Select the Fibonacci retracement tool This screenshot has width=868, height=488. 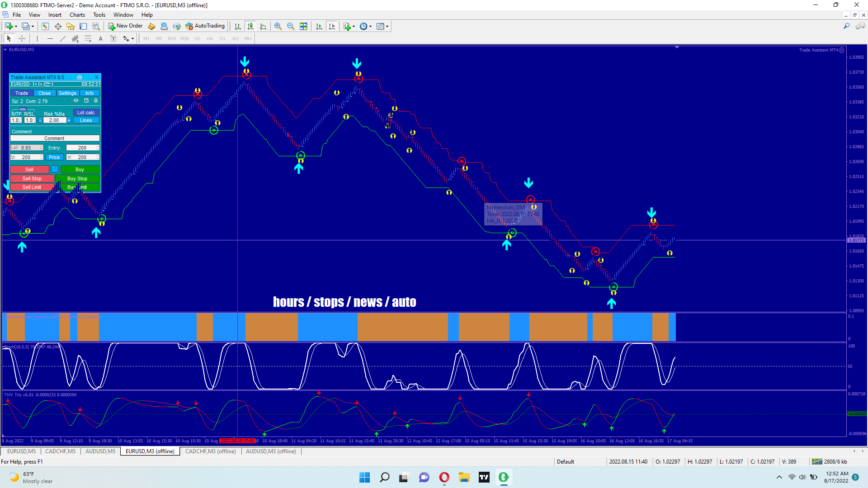pos(88,38)
